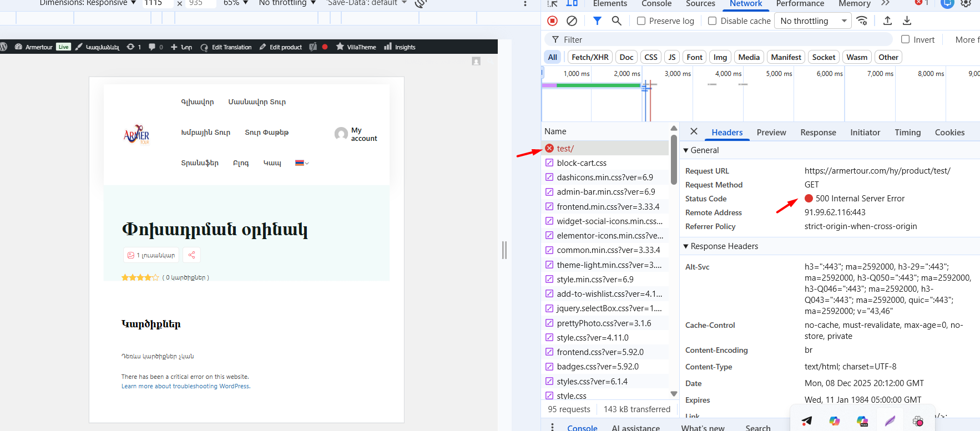Click the stop recording network log icon
The width and height of the screenshot is (980, 431).
(x=552, y=21)
